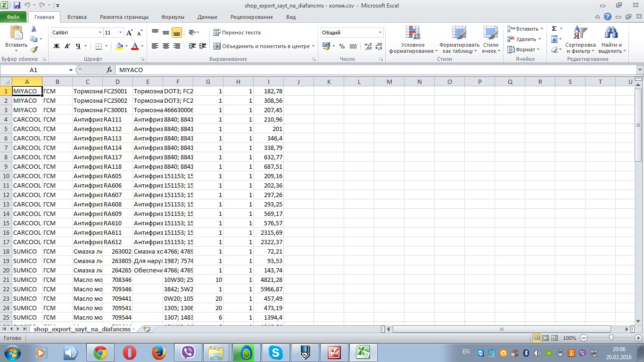The height and width of the screenshot is (362, 644).
Task: Apply the 000 thousands separator format
Action: pyautogui.click(x=354, y=46)
